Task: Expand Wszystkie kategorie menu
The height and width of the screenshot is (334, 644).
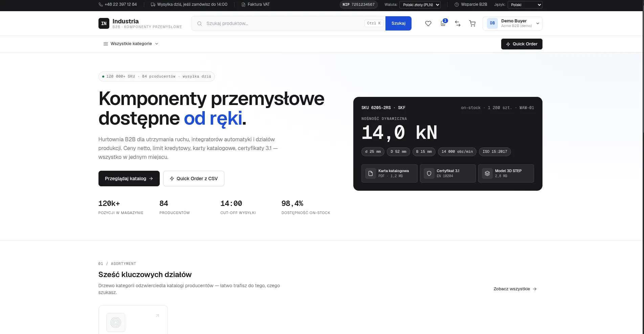Action: (131, 44)
